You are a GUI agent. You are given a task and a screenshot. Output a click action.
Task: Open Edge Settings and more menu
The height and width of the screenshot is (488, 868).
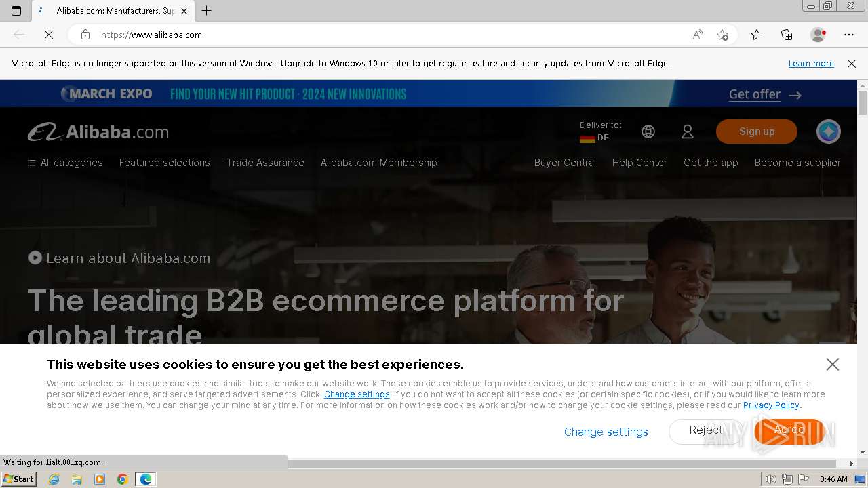coord(849,35)
